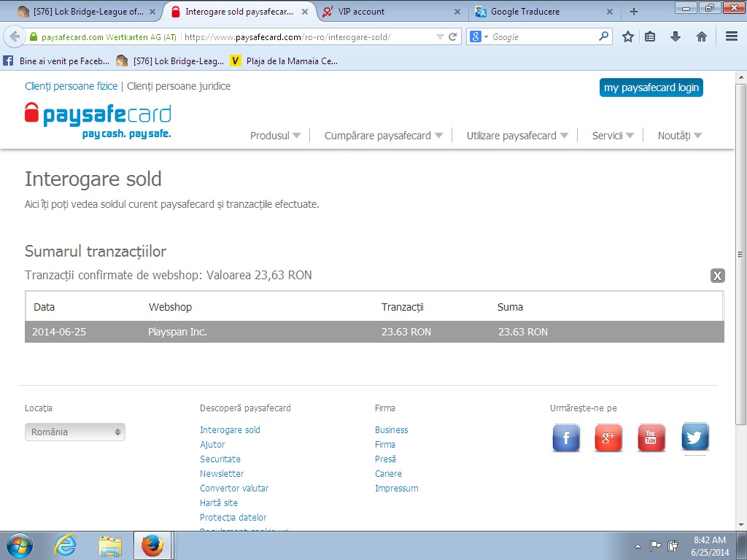
Task: Open the Google Plus social icon
Action: coord(608,437)
